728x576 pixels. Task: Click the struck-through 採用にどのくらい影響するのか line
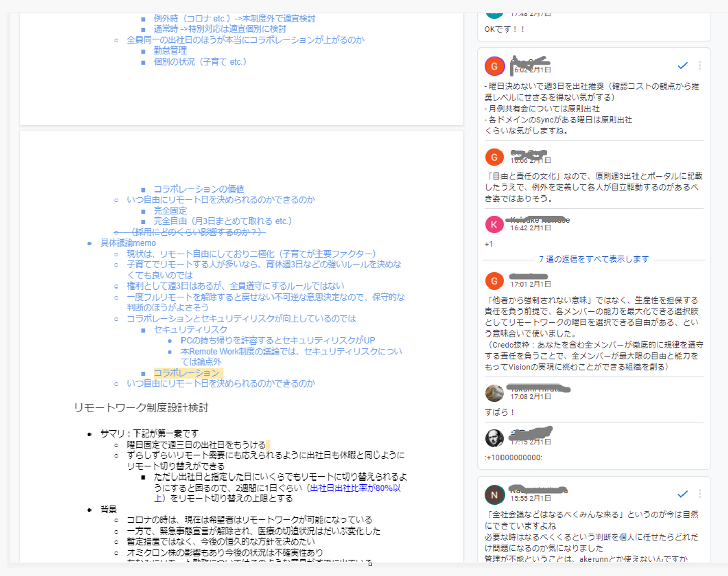(196, 232)
